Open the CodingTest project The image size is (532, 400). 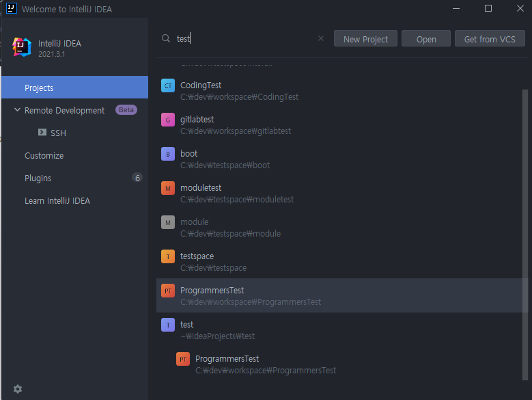(x=339, y=91)
